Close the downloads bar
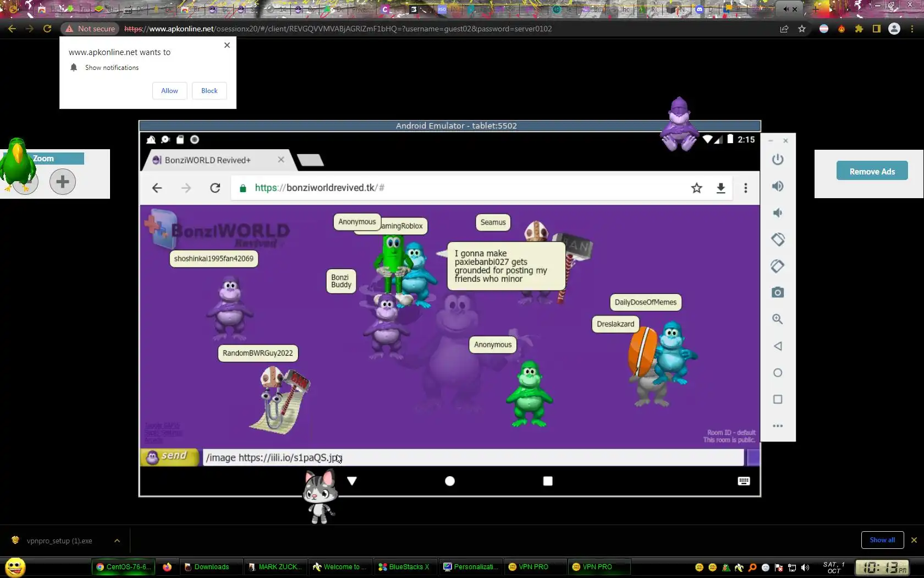Screen dimensions: 924x578 [x=914, y=540]
